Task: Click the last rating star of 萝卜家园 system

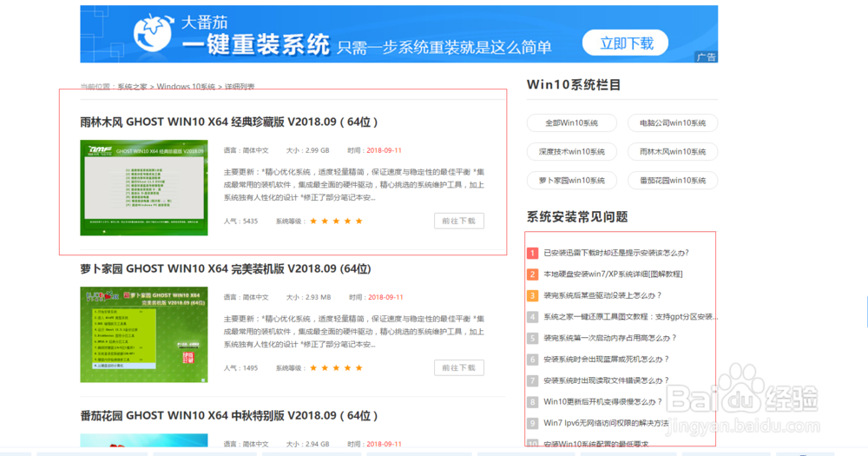Action: click(358, 368)
